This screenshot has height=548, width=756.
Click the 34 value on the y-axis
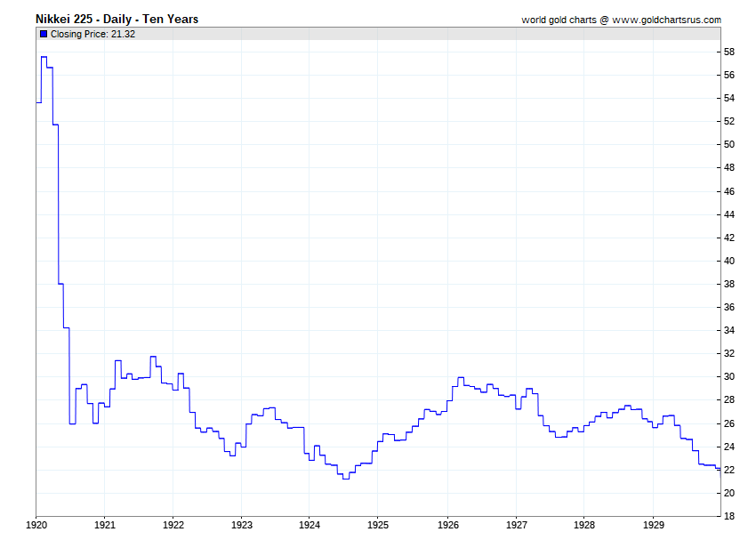(729, 330)
